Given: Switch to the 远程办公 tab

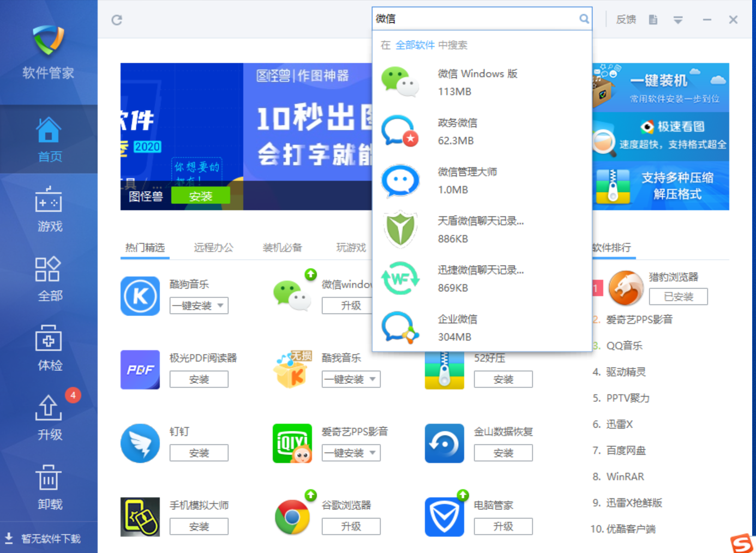Looking at the screenshot, I should coord(213,248).
